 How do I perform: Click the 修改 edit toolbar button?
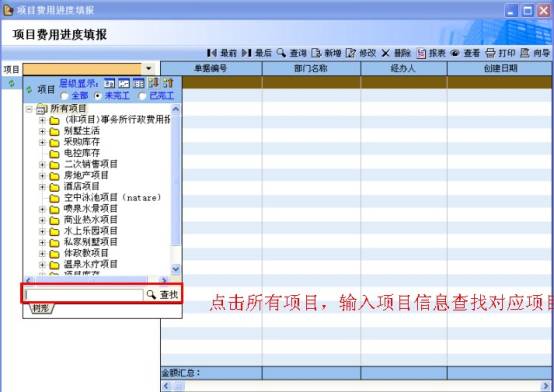[361, 53]
